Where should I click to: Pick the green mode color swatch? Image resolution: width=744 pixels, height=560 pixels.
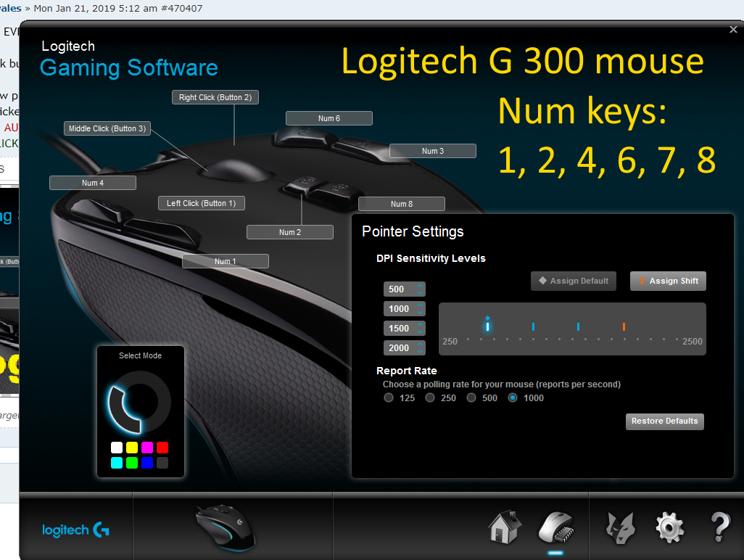pyautogui.click(x=132, y=463)
